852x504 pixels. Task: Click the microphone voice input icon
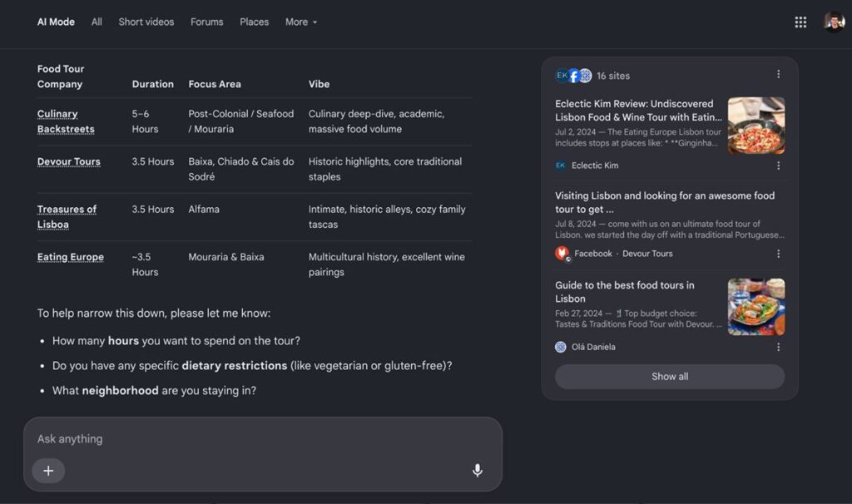(x=477, y=471)
